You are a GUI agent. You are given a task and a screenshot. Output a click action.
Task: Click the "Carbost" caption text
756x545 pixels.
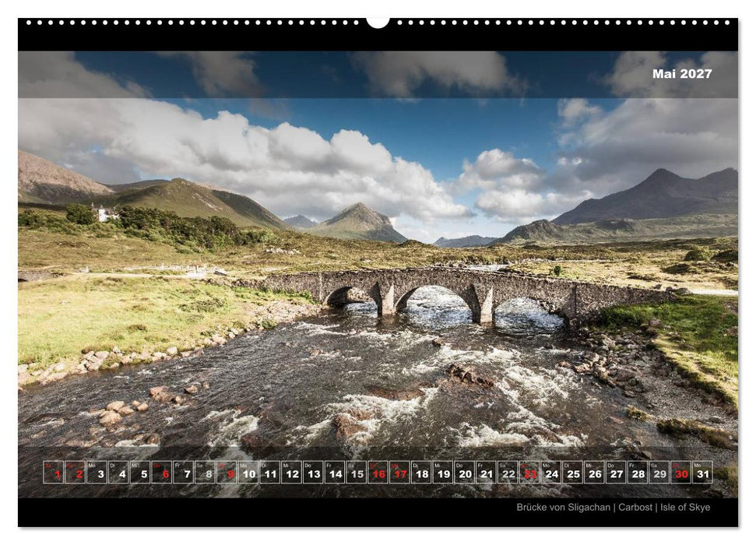635,508
